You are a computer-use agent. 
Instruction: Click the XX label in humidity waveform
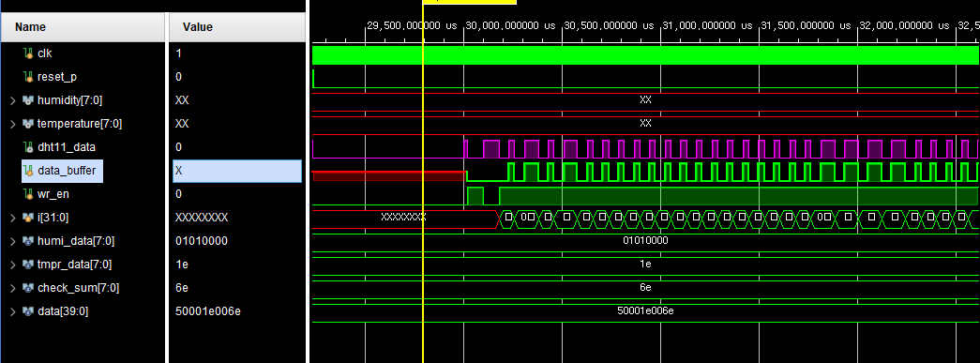645,99
